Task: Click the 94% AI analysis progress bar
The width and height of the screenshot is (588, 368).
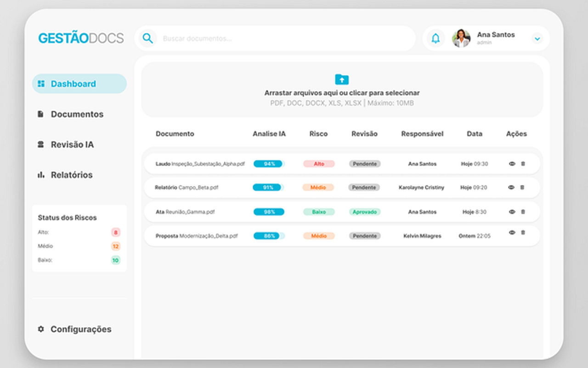Action: point(268,163)
